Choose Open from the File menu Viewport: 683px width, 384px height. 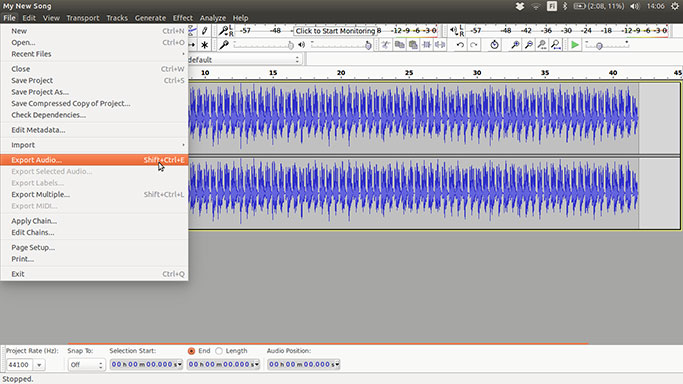click(94, 43)
